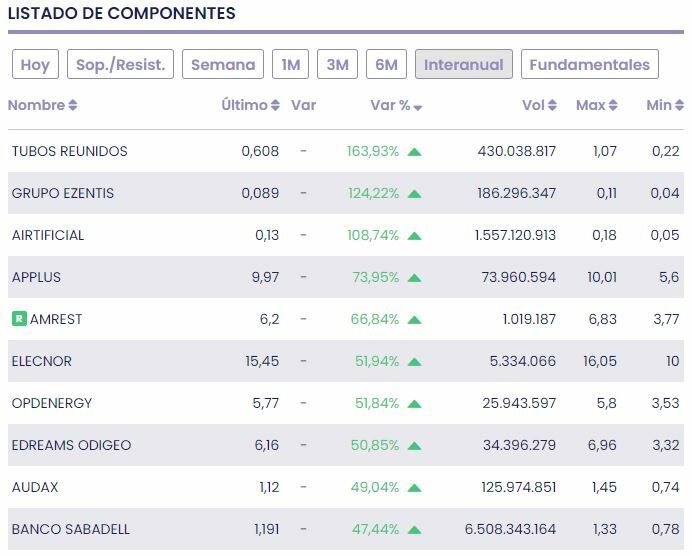Viewport: 692px width, 555px height.
Task: Click the Var % sort arrow
Action: [418, 107]
